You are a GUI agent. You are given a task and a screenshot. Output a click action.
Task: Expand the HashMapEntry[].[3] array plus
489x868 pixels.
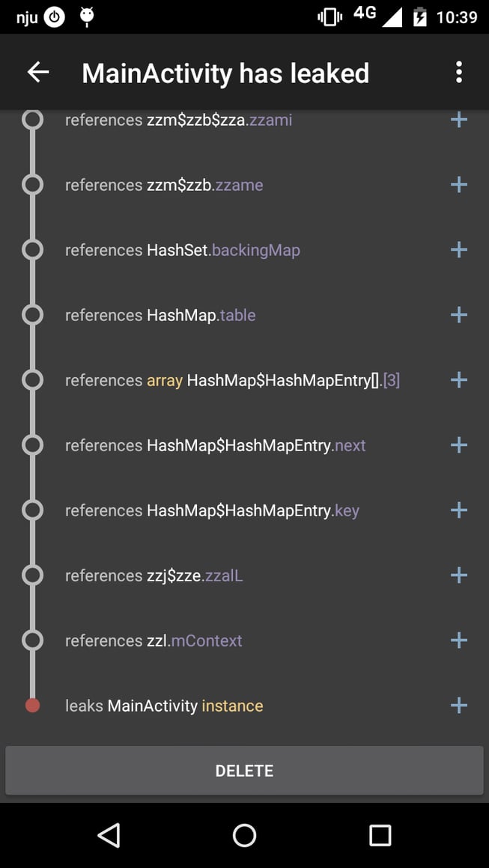458,380
